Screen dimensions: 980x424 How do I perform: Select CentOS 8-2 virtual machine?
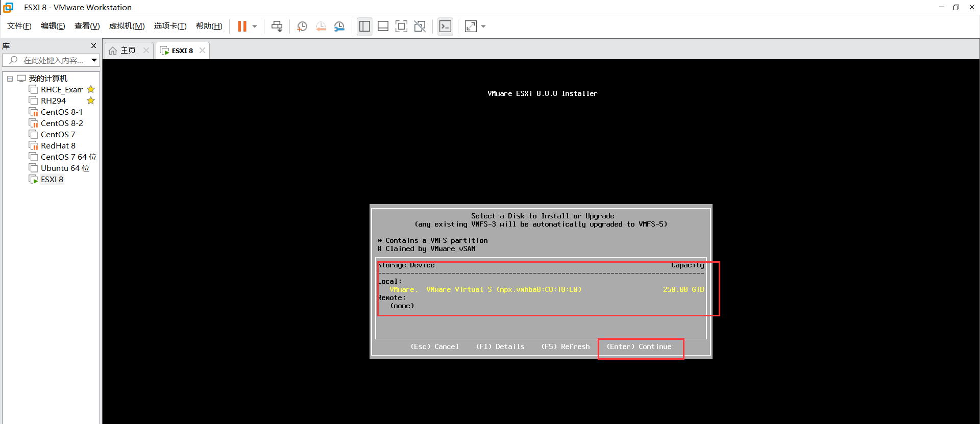point(62,123)
